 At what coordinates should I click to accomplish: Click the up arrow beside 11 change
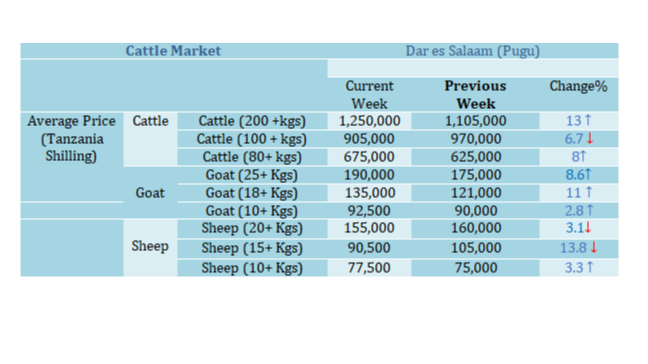pyautogui.click(x=589, y=192)
